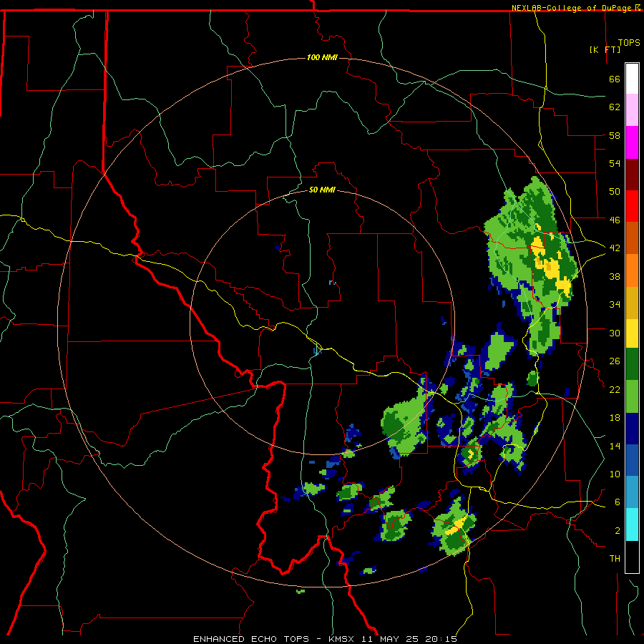The height and width of the screenshot is (644, 644).
Task: Click the TOPS legend title
Action: coord(629,42)
